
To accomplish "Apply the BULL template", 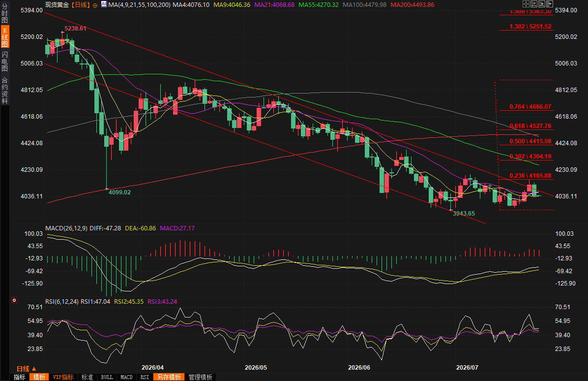I will click(x=107, y=377).
